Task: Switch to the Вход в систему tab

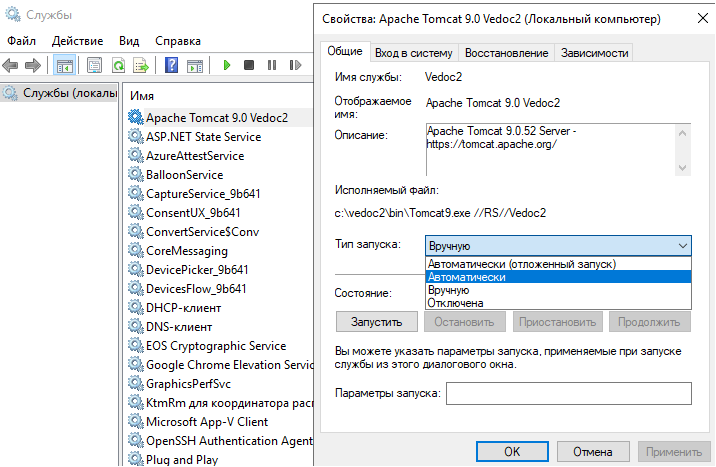Action: 413,53
